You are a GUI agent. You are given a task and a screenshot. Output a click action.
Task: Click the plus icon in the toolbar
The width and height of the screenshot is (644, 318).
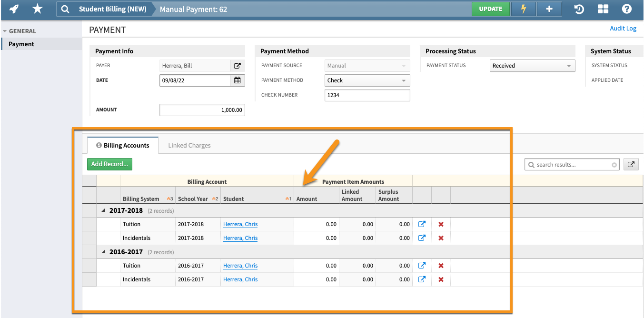(x=549, y=9)
